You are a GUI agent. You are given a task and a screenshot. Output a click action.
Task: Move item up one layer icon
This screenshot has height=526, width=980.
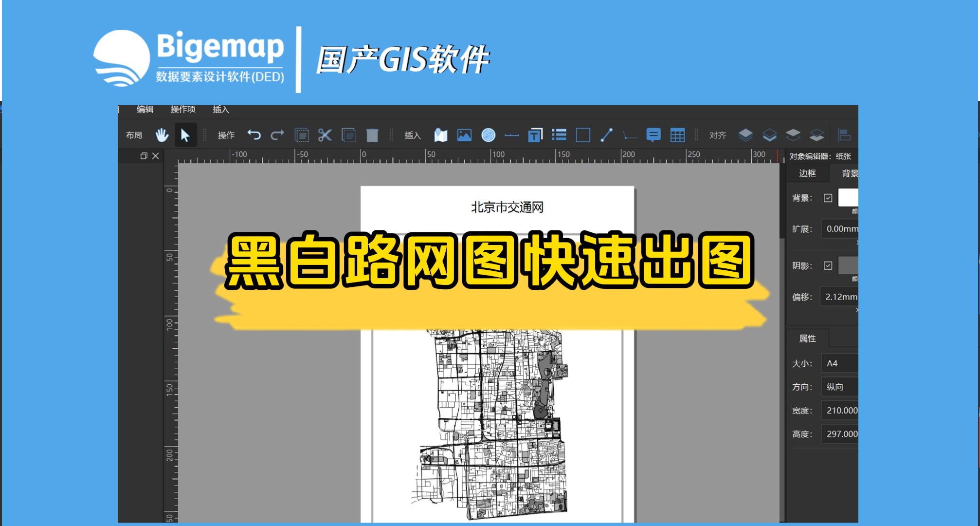point(769,135)
